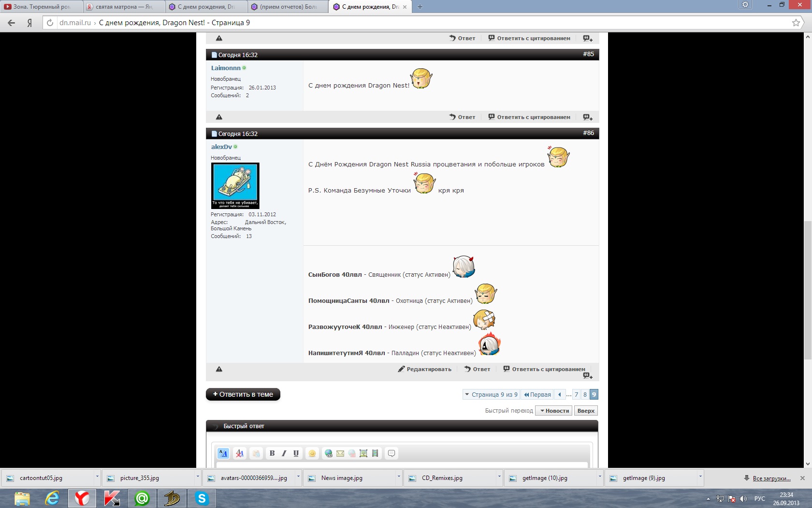Toggle italic formatting in quick reply
The image size is (812, 508).
click(x=284, y=453)
